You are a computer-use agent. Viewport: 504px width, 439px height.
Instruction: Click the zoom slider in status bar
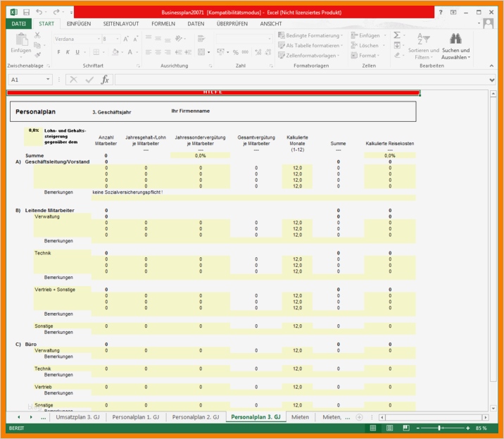440,428
